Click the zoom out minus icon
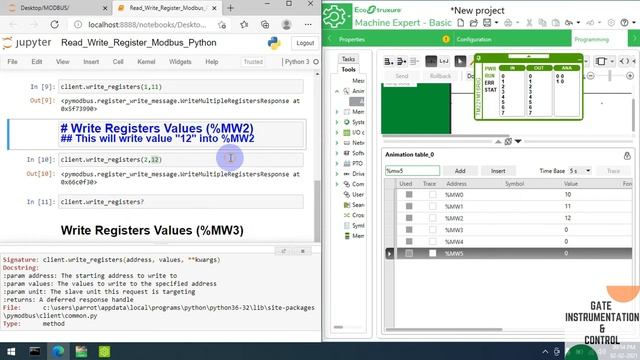The width and height of the screenshot is (640, 360). click(591, 76)
